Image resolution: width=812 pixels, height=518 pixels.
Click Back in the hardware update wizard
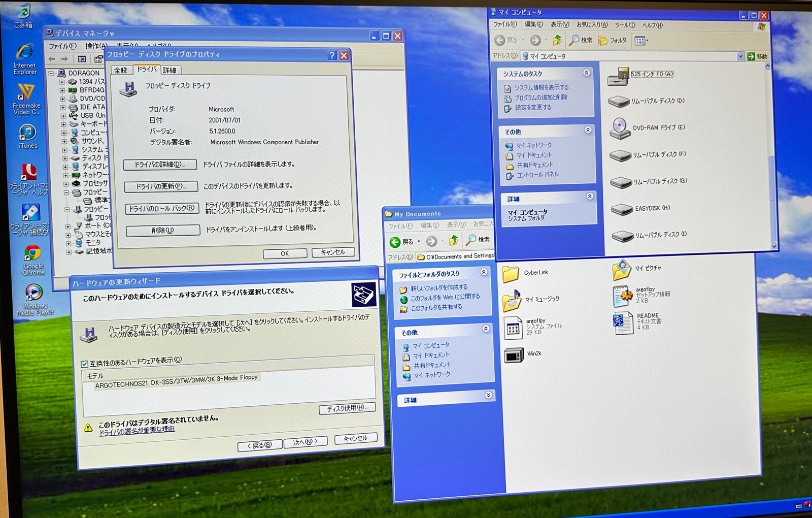[260, 445]
